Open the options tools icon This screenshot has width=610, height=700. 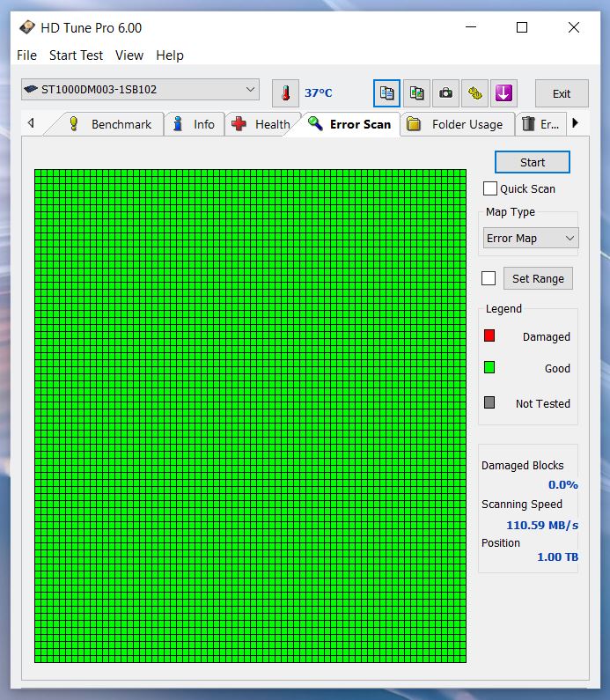[474, 92]
